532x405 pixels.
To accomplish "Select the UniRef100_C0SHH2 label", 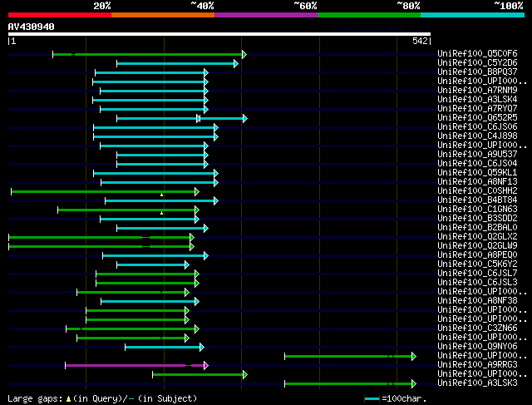I will pyautogui.click(x=477, y=191).
